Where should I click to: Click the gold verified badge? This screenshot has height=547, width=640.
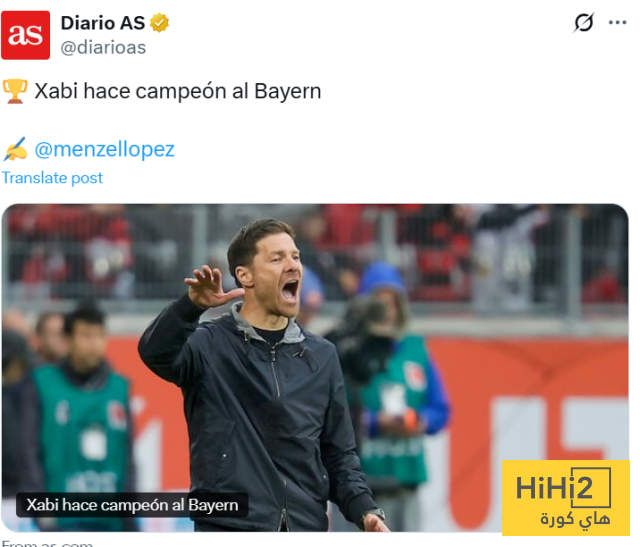click(x=160, y=23)
